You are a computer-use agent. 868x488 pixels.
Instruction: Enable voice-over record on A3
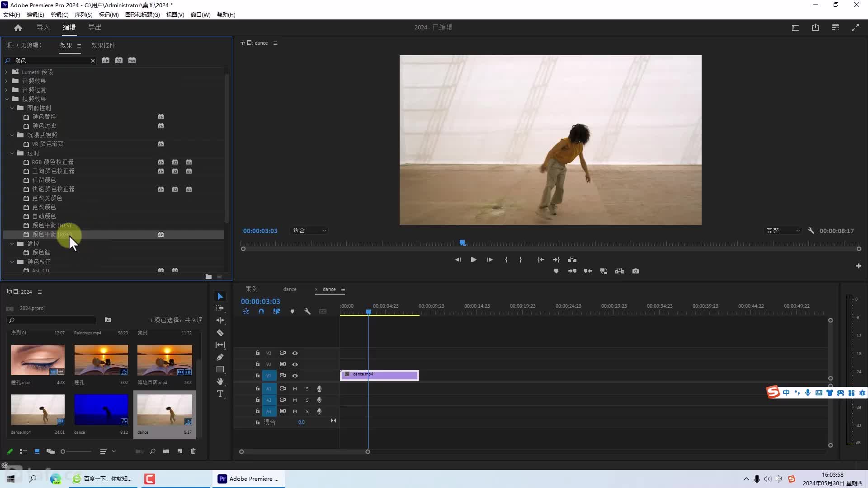point(319,411)
